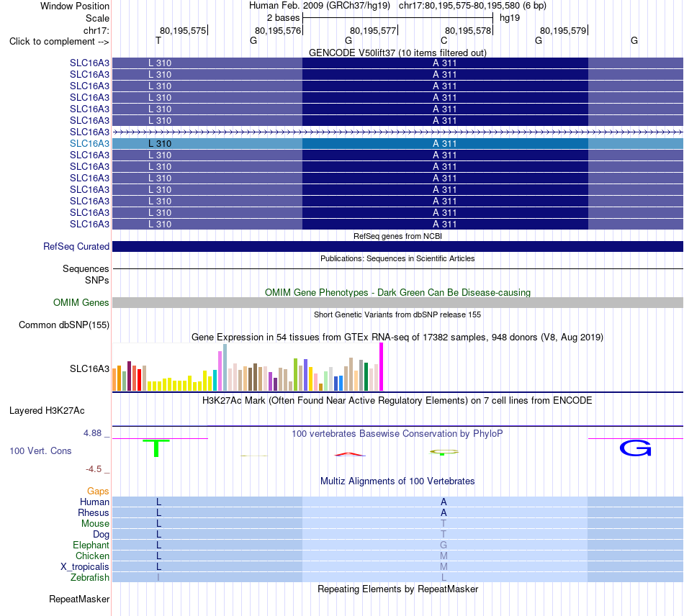Click the dark blue RefSeq Curated bar
The height and width of the screenshot is (616, 684).
coord(397,246)
